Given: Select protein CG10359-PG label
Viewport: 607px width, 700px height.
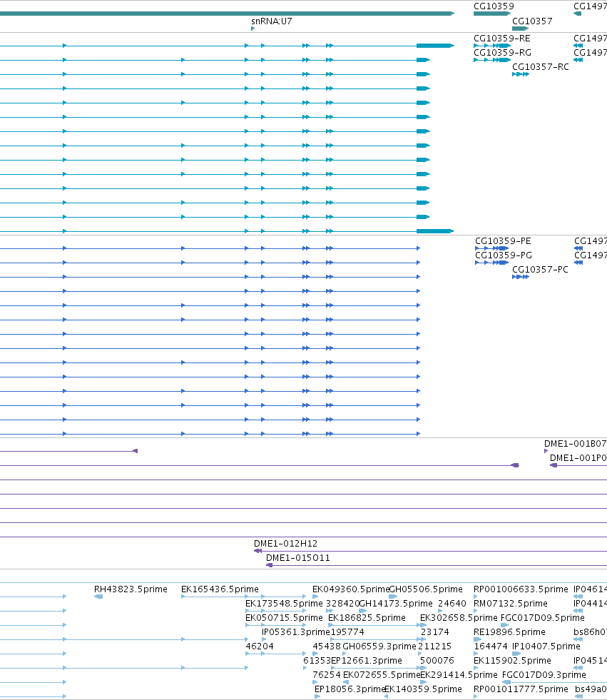Looking at the screenshot, I should point(504,255).
